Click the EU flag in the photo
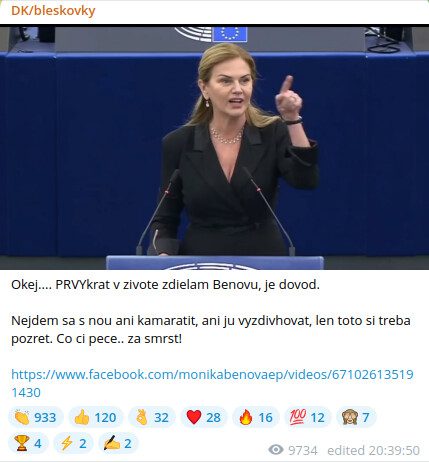 [x=230, y=34]
